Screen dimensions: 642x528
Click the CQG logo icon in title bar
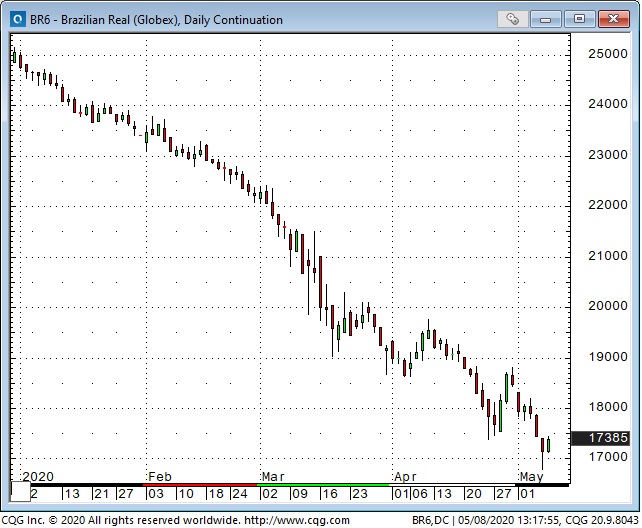pyautogui.click(x=18, y=19)
